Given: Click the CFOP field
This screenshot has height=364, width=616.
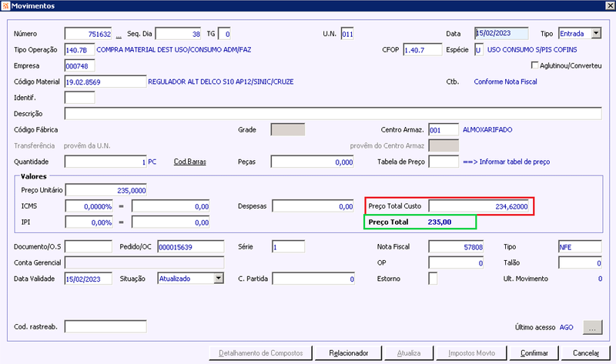Looking at the screenshot, I should coord(423,50).
